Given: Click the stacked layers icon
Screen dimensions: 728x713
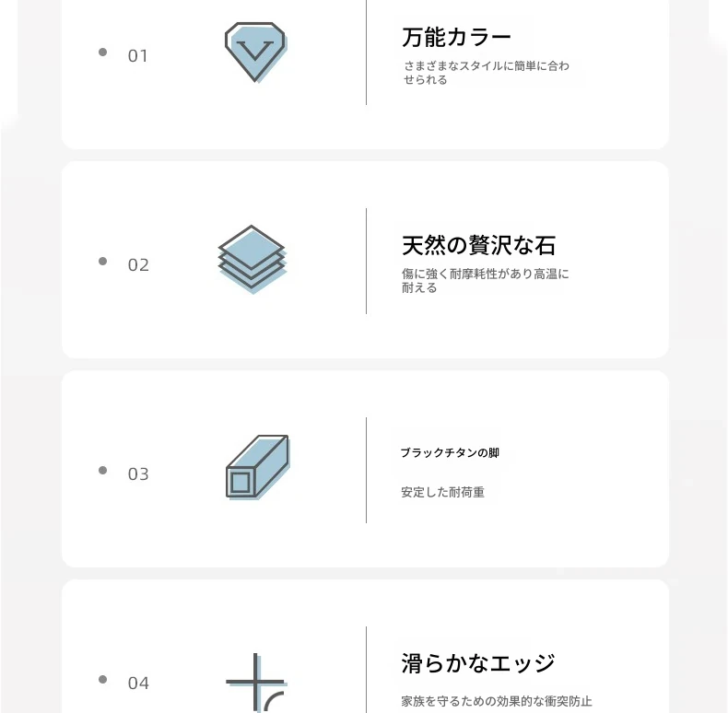Looking at the screenshot, I should pos(253,258).
